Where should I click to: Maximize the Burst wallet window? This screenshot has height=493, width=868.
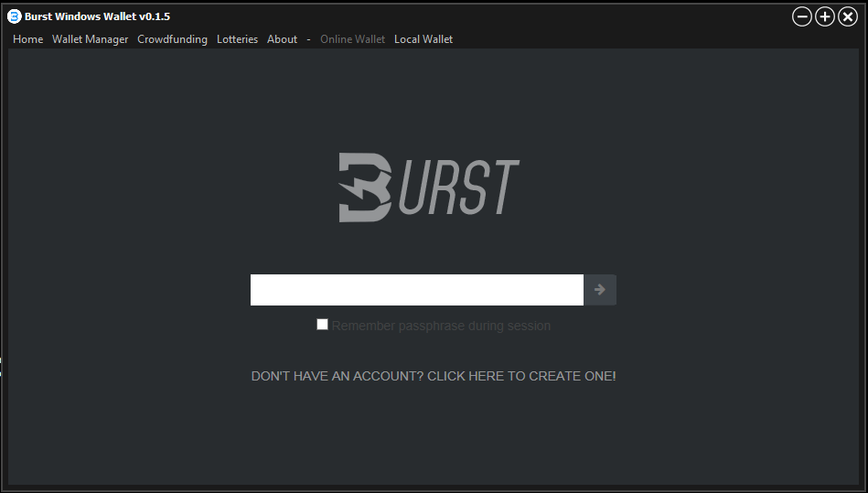[x=825, y=16]
